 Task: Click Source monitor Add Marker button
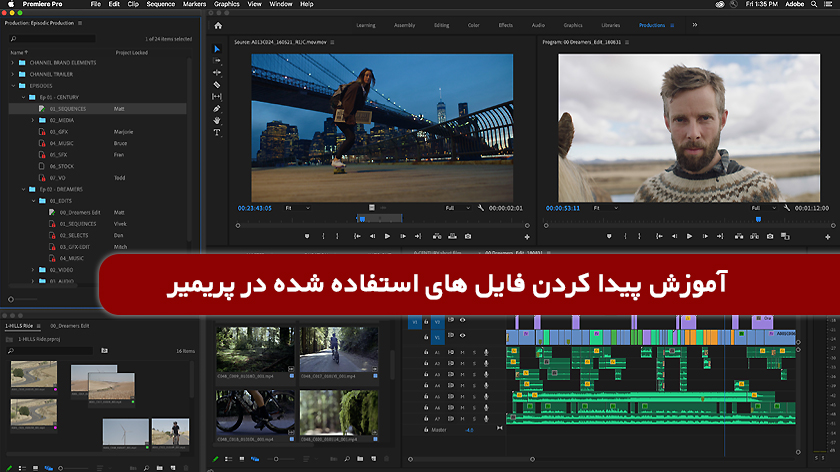tap(307, 236)
